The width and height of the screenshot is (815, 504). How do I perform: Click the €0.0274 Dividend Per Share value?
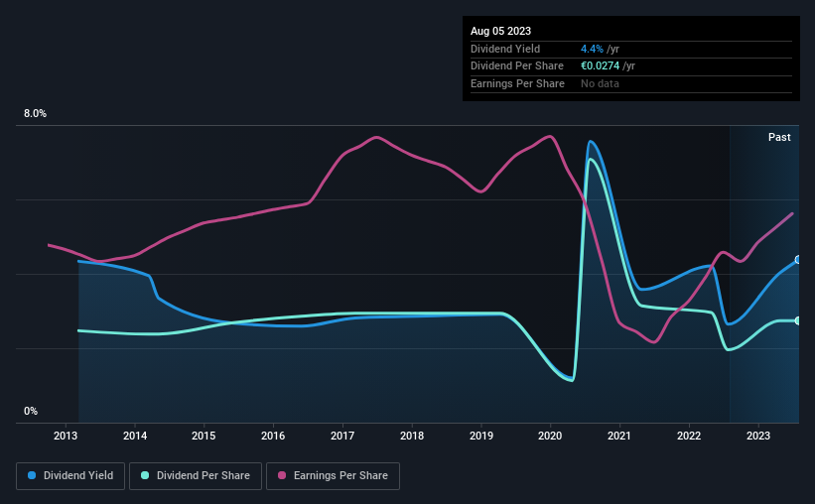pos(600,66)
